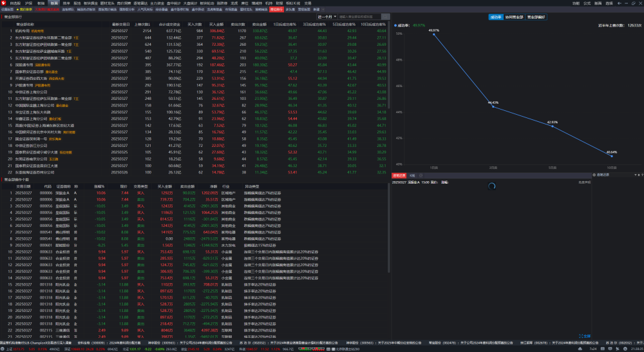
Task: Click the 近半年上榜次数 12633次 label
Action: coord(620,25)
